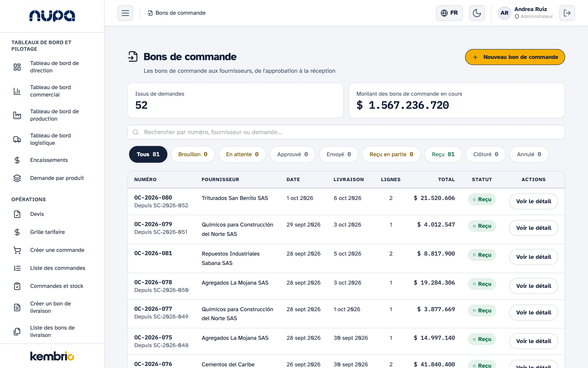View detail of order OC-2026-075

tap(533, 341)
